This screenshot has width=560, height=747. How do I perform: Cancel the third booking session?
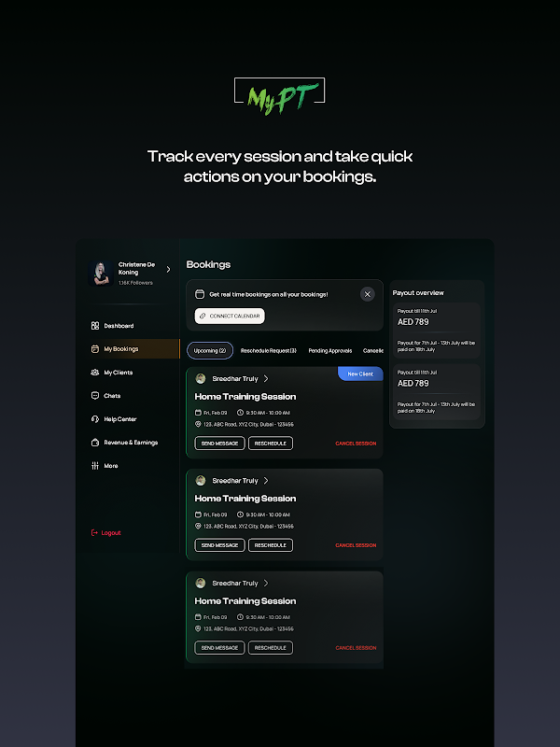356,647
